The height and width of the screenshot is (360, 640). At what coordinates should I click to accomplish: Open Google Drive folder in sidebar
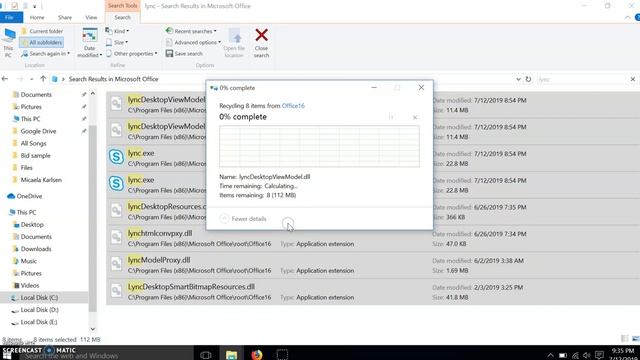[38, 131]
